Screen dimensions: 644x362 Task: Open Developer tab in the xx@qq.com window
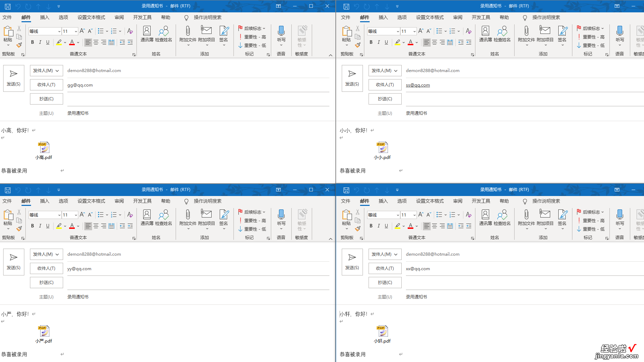coord(481,201)
